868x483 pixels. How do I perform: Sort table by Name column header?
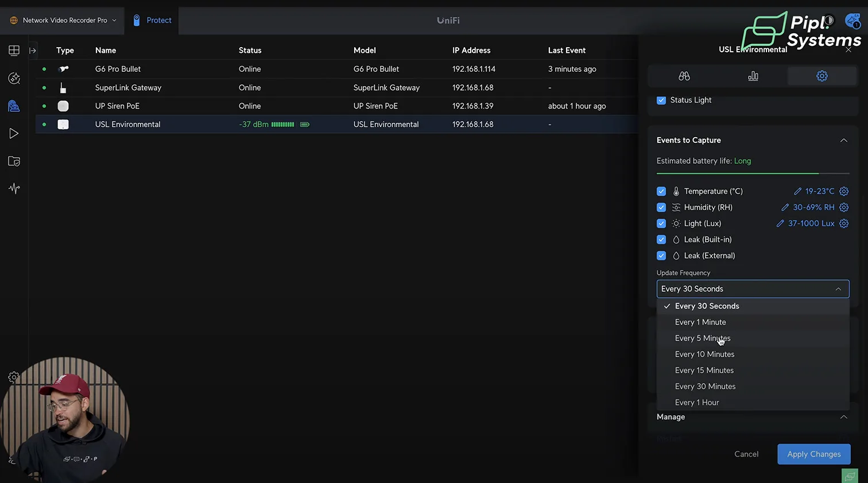click(106, 50)
